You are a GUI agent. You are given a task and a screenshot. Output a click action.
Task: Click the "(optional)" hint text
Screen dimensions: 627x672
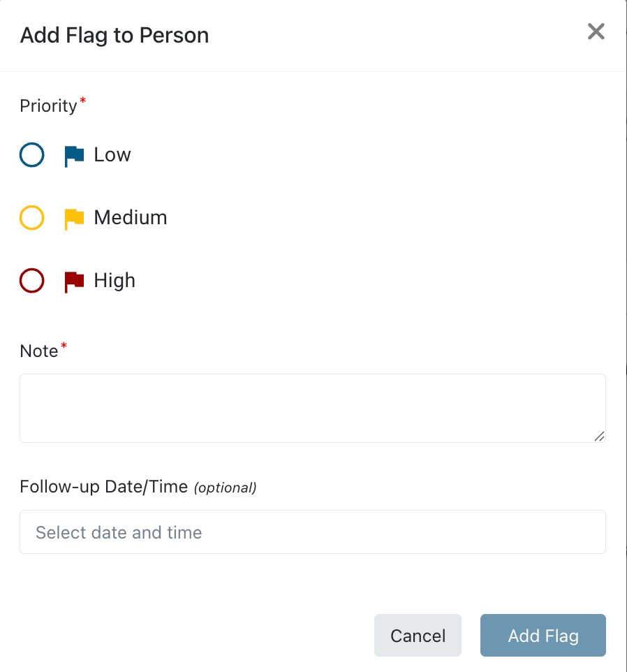pyautogui.click(x=225, y=488)
